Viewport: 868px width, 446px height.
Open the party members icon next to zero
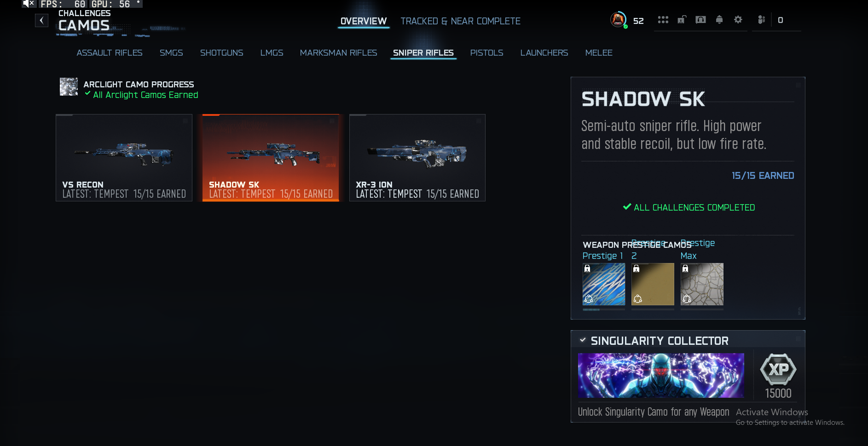[761, 20]
